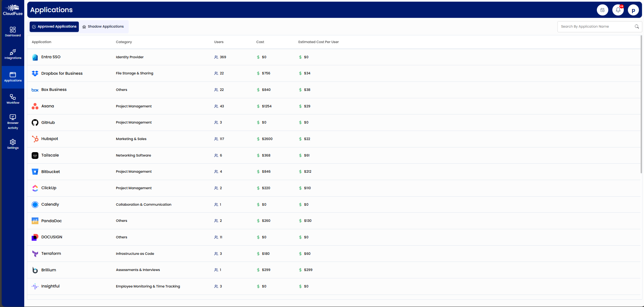Switch to the Shadow Applications tab

(103, 27)
